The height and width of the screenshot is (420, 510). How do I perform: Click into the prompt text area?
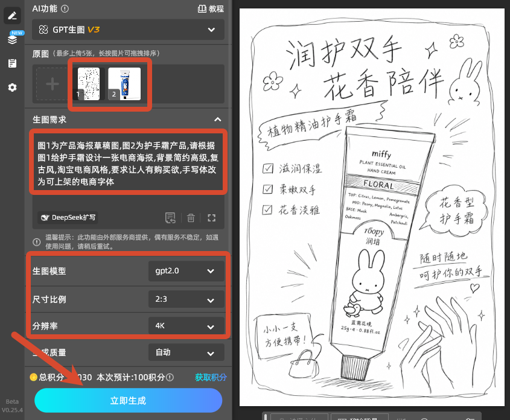[x=128, y=163]
